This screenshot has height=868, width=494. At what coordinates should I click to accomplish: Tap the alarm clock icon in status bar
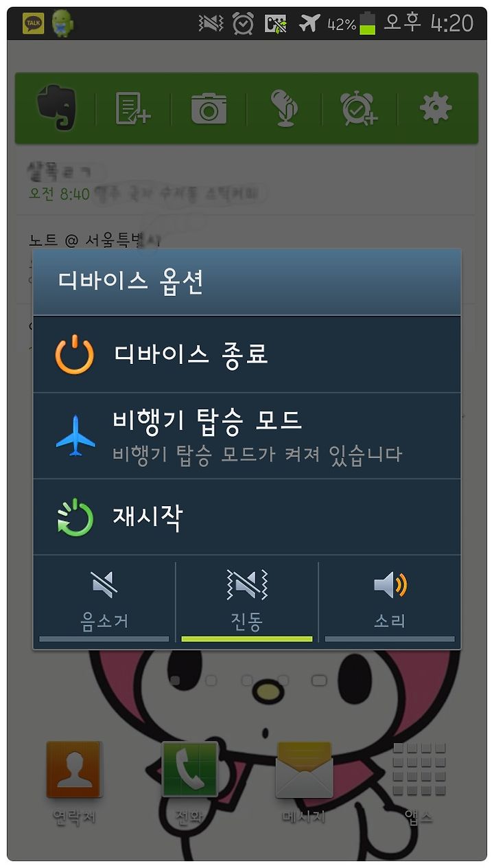pyautogui.click(x=243, y=23)
